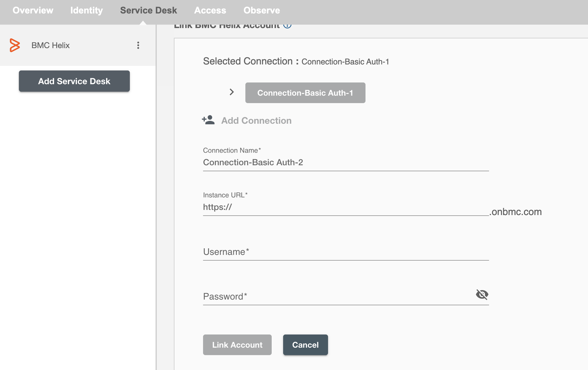Click the .onbmc.com suffix text
Screen dimensions: 588x370
tap(515, 212)
